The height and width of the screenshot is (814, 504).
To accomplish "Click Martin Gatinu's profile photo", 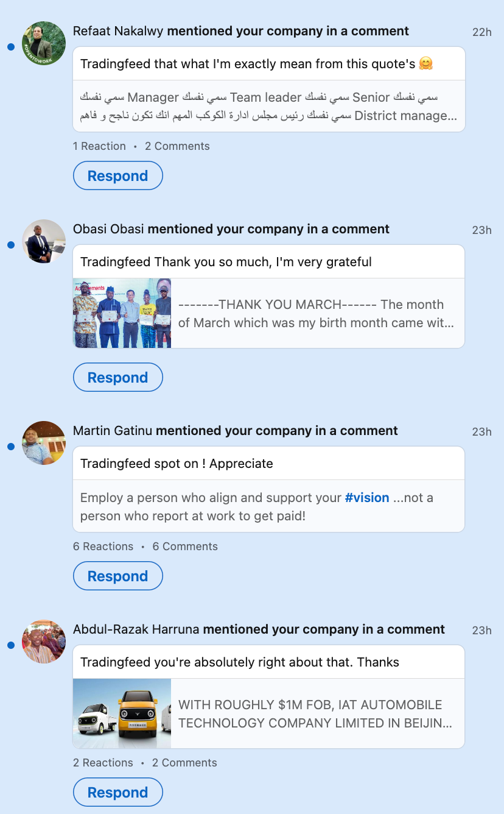I will (x=44, y=443).
